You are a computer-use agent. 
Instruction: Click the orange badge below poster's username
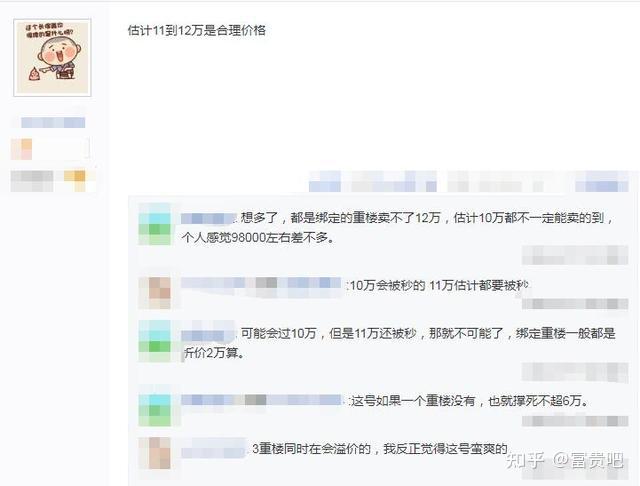click(x=21, y=149)
